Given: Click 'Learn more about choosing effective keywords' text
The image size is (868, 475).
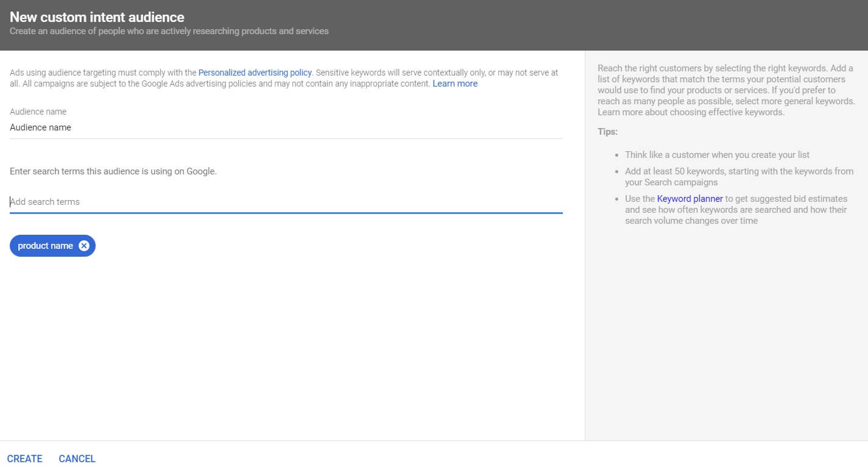Looking at the screenshot, I should click(691, 112).
